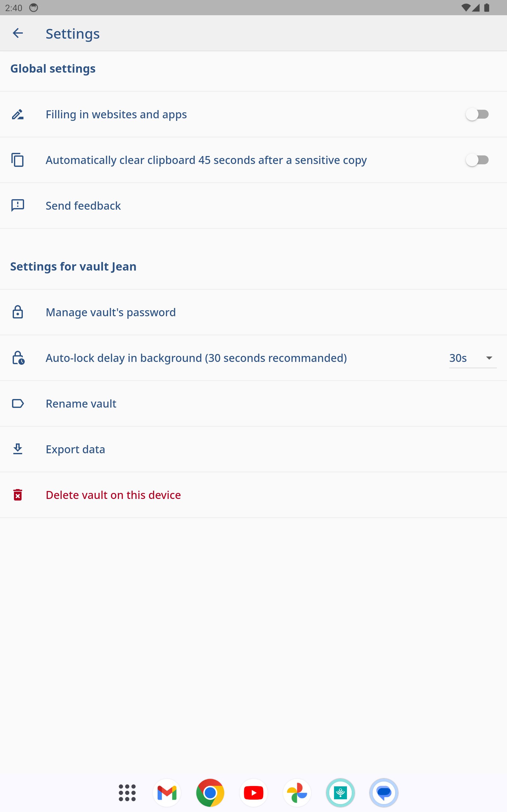Click the padlock icon for vault password

pos(18,312)
